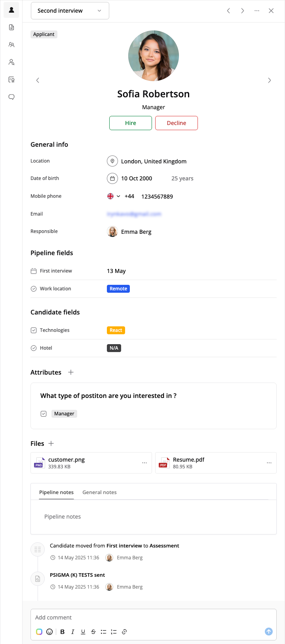Toggle bold formatting in comment editor
The image size is (285, 644).
pos(63,632)
